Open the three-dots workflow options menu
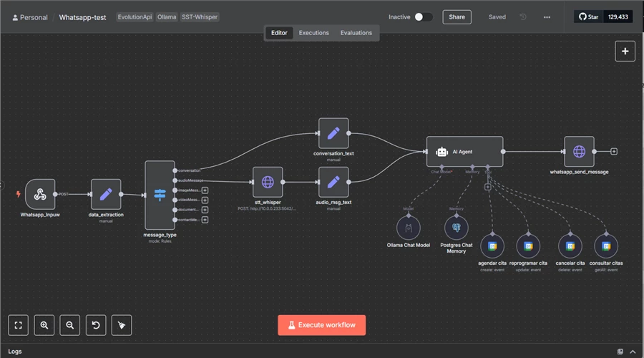644x358 pixels. pyautogui.click(x=547, y=16)
